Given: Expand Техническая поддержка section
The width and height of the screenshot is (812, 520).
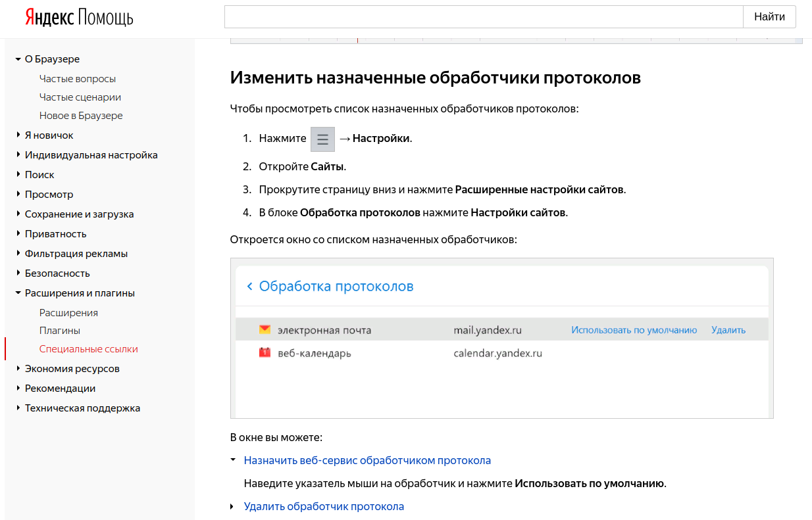Looking at the screenshot, I should [x=18, y=408].
